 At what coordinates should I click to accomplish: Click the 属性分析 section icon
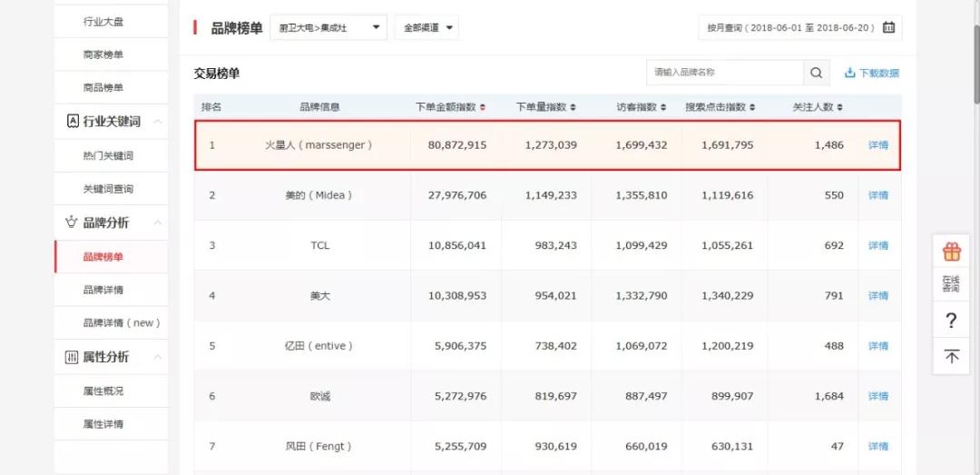pyautogui.click(x=72, y=357)
